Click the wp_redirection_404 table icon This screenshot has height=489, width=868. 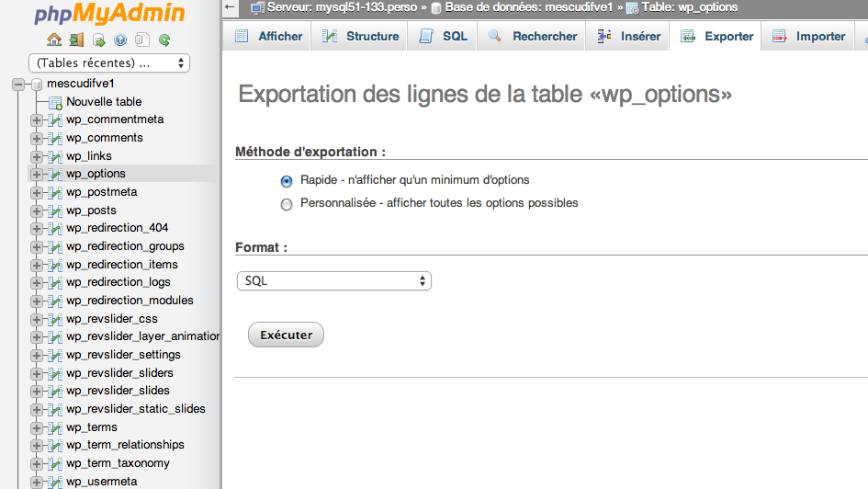[55, 229]
